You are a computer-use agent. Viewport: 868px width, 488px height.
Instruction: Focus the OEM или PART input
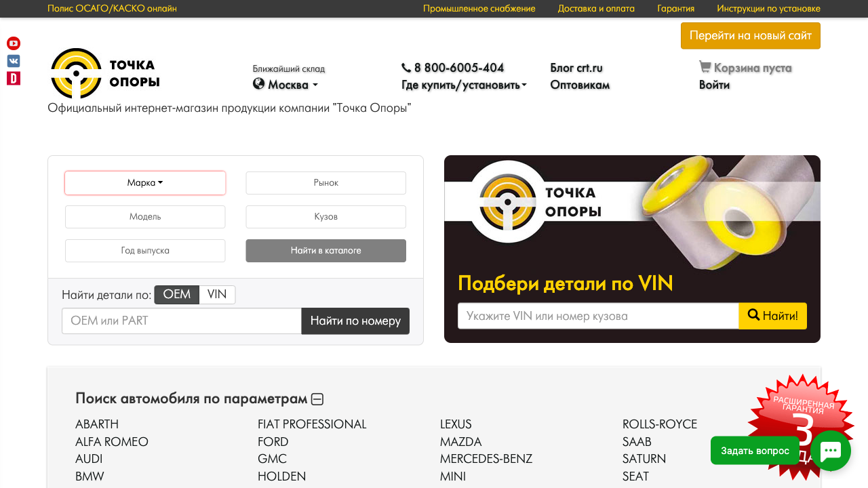click(182, 321)
